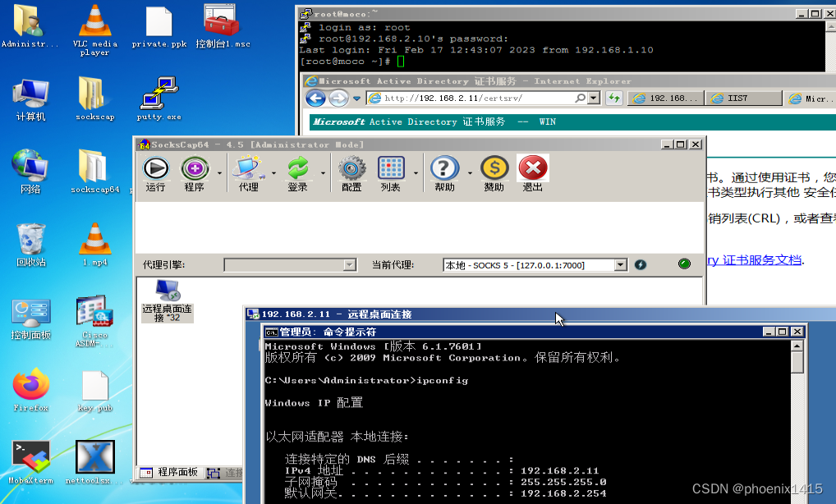Screen dimensions: 836x504
Task: Open the Control Panel (控制面板) icon
Action: coord(30,318)
